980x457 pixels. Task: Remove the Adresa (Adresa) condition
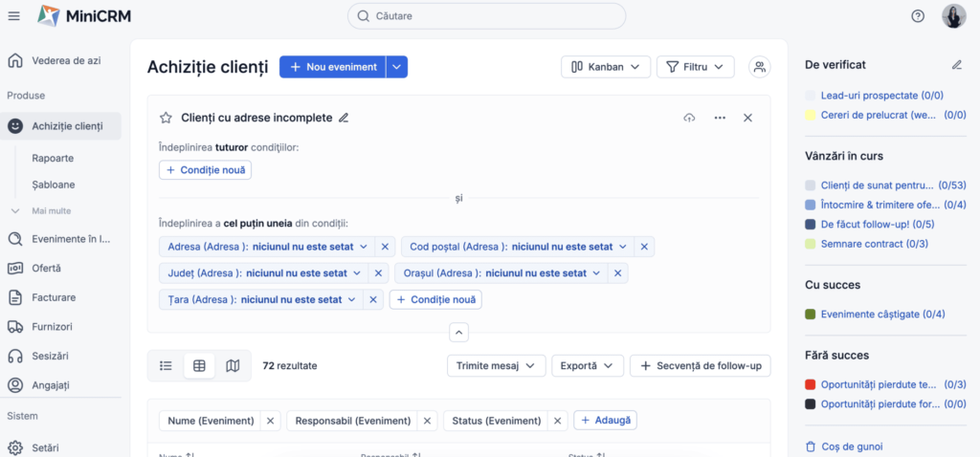pos(385,247)
